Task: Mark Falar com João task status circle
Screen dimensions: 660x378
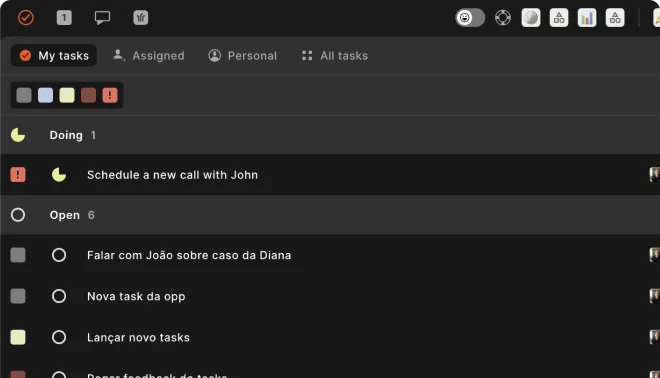Action: (x=59, y=255)
